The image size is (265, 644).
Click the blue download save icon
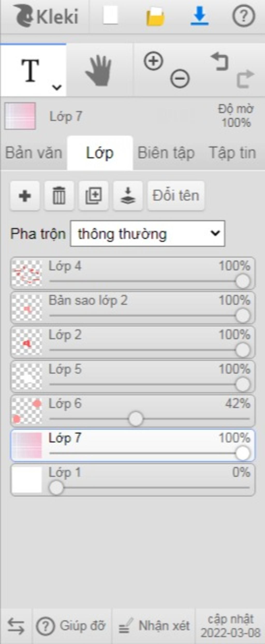(x=200, y=16)
